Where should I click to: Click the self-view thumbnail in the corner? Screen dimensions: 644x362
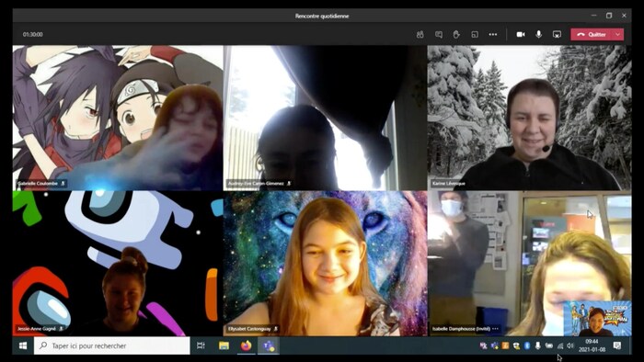(x=597, y=318)
